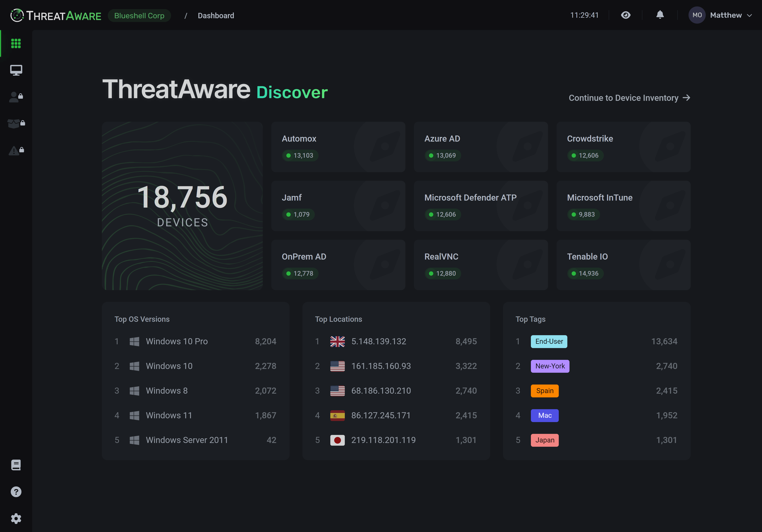Select location 219.118.201.119
The image size is (762, 532).
[396, 440]
